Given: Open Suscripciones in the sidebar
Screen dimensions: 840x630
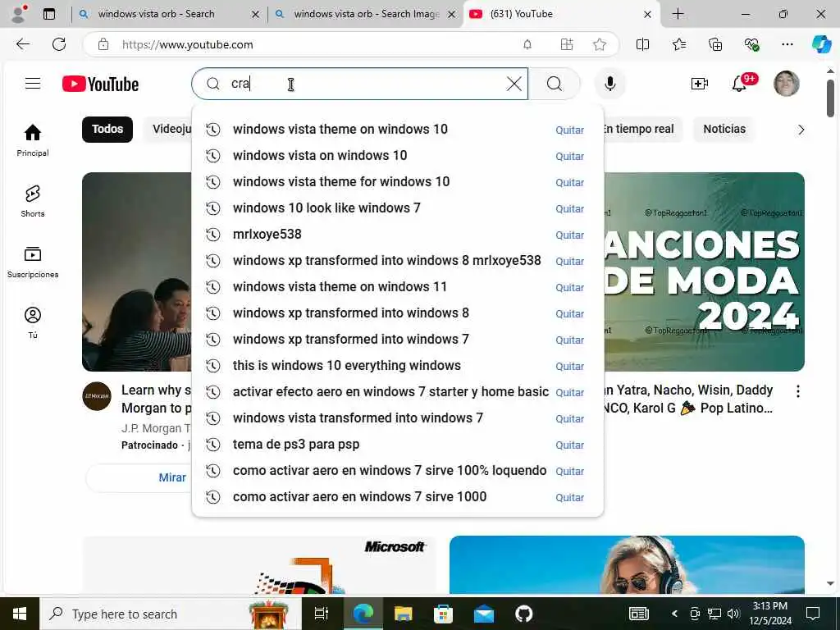Looking at the screenshot, I should 33,262.
